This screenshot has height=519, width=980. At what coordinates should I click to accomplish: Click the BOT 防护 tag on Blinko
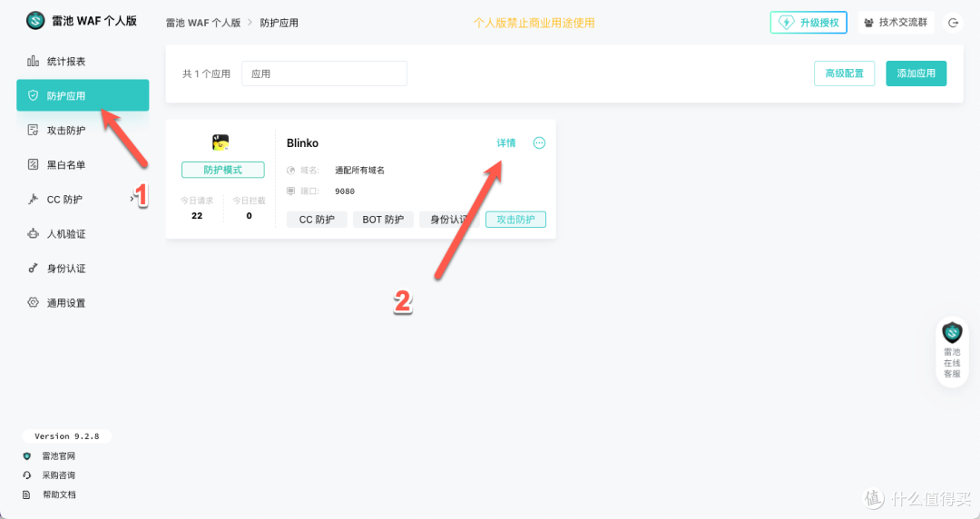coord(383,220)
